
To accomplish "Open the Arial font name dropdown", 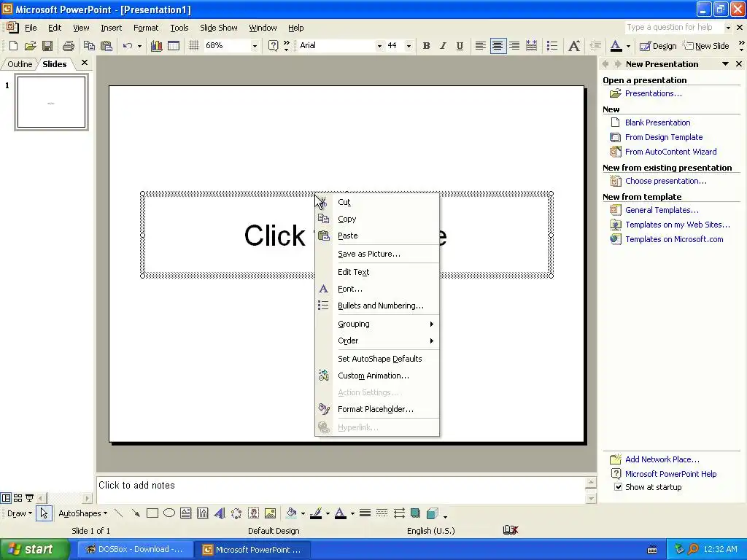I will coord(379,46).
